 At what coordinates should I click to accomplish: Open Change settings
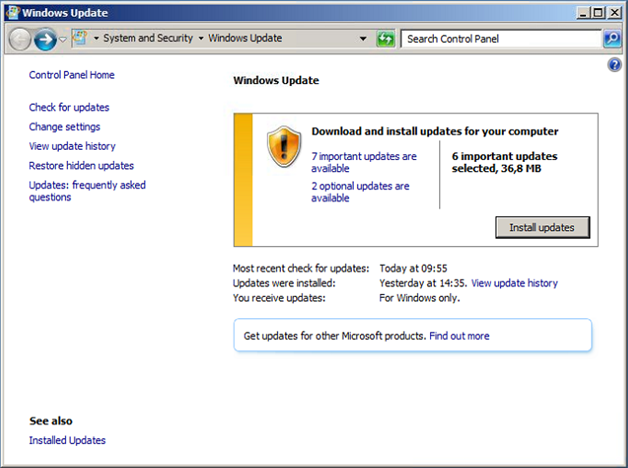(64, 127)
